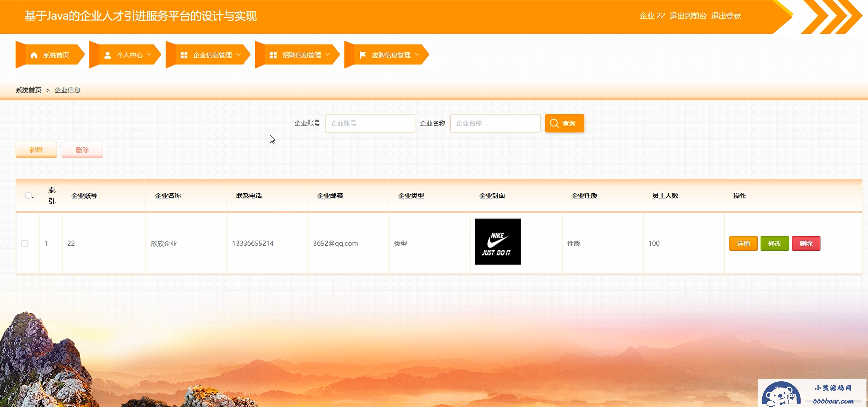Click the grid icon of 招聘信息管理

click(x=273, y=55)
